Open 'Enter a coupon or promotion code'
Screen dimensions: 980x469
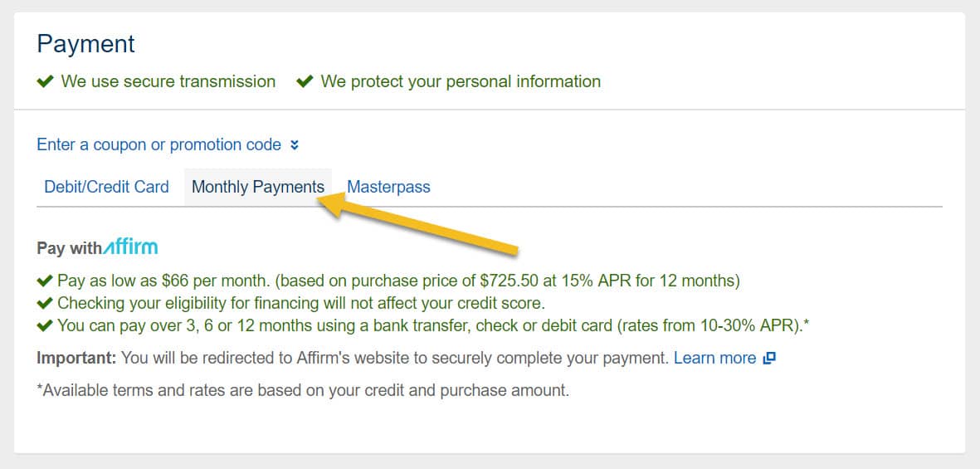pyautogui.click(x=158, y=144)
